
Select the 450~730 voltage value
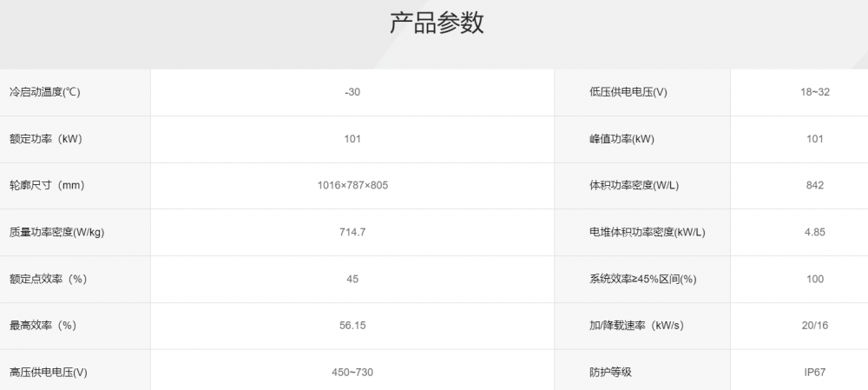click(352, 373)
